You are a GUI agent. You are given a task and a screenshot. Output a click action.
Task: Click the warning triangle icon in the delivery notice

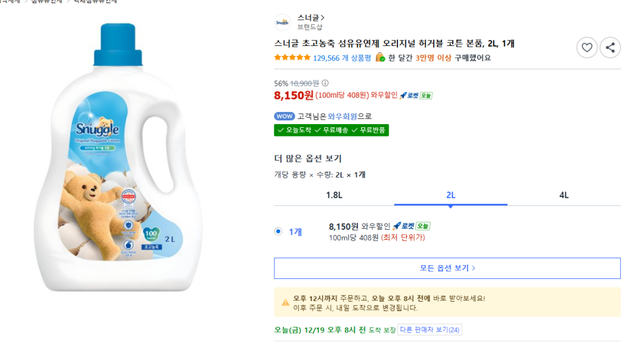pyautogui.click(x=286, y=303)
